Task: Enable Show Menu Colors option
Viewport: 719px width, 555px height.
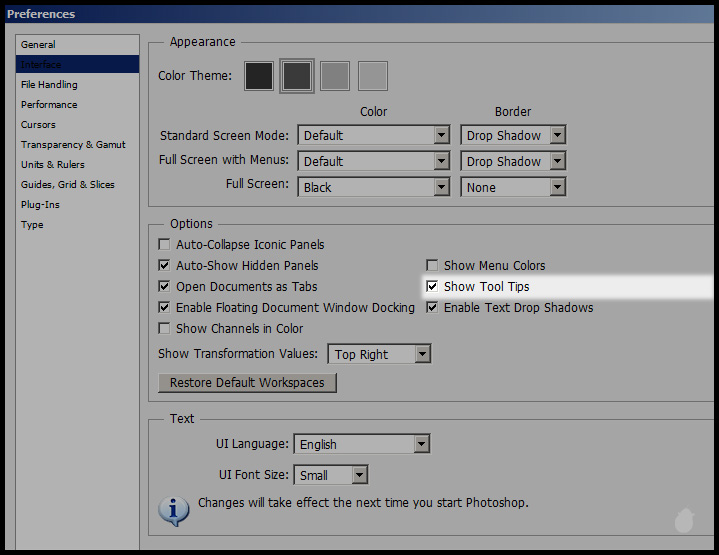Action: click(433, 266)
